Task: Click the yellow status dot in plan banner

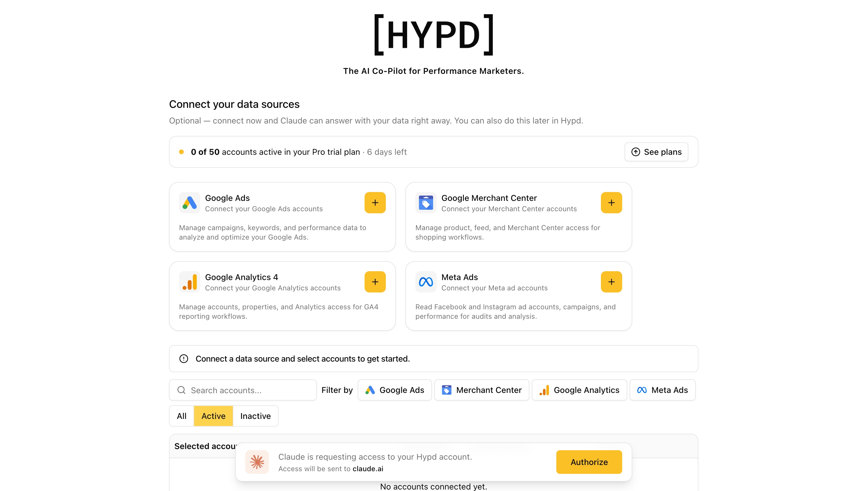Action: [181, 152]
